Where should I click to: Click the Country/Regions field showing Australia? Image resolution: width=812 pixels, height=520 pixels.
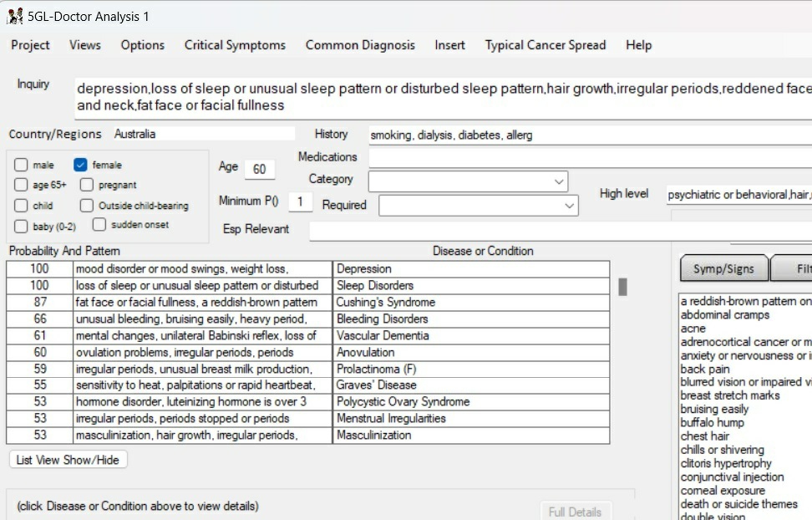tap(203, 134)
